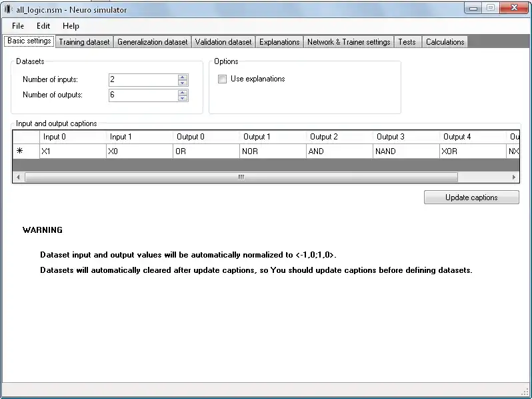Switch to the Tests tab
This screenshot has height=399, width=532.
pos(407,42)
